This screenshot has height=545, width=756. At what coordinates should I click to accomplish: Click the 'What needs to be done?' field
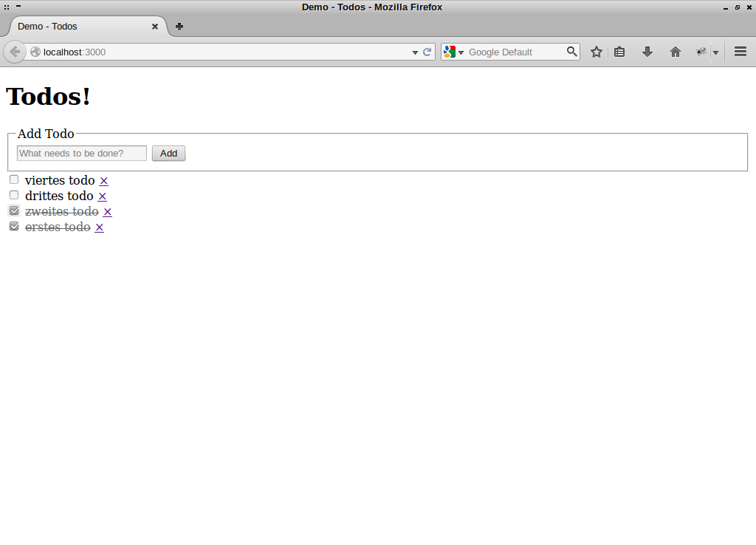[82, 154]
